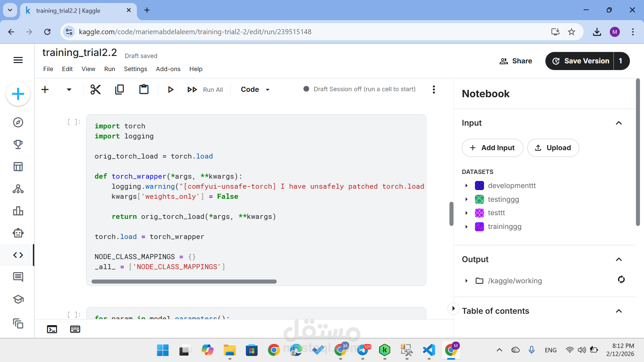Open the Settings menu
The height and width of the screenshot is (362, 644).
coord(135,69)
